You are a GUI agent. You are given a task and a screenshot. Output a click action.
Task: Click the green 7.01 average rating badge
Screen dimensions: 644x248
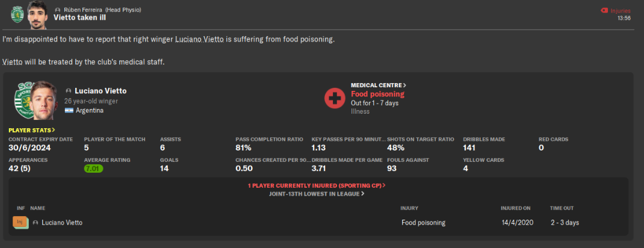[94, 169]
